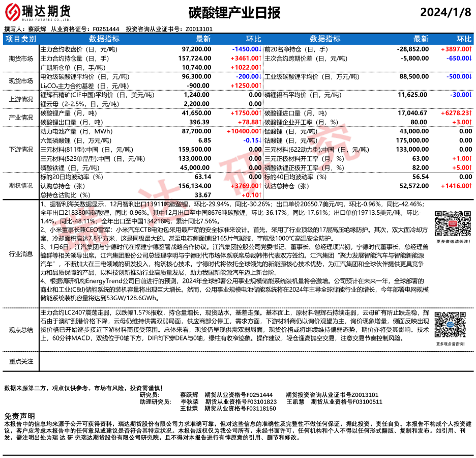Click the 观点总结 section label

coord(21,330)
